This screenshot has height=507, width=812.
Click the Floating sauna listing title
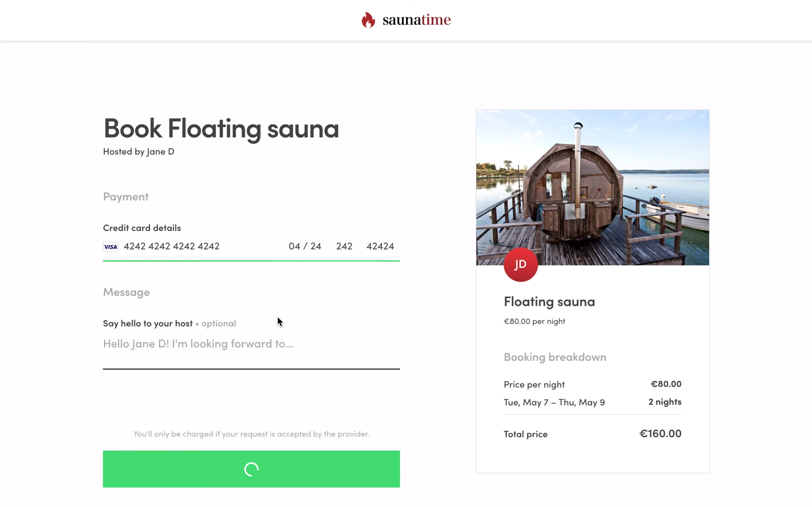[x=549, y=302]
